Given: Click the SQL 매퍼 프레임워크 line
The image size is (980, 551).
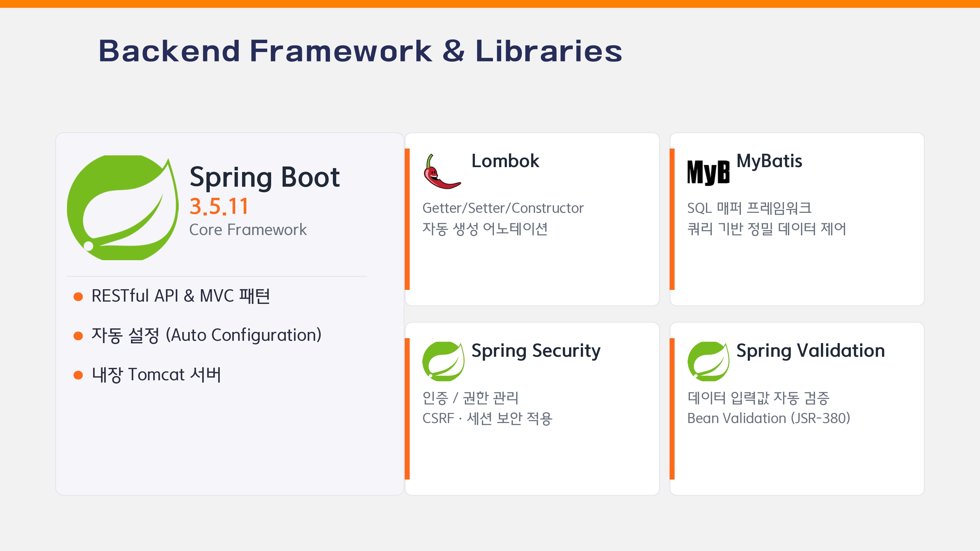Looking at the screenshot, I should point(749,208).
